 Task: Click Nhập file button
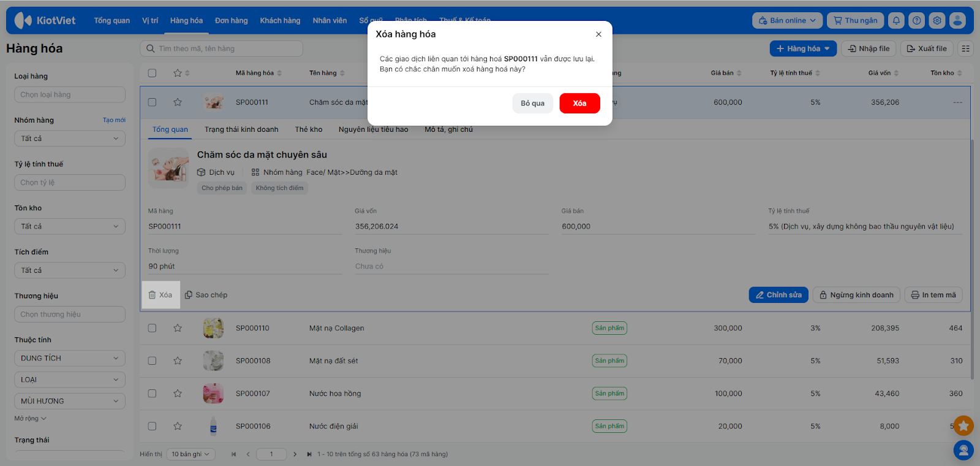(x=869, y=48)
